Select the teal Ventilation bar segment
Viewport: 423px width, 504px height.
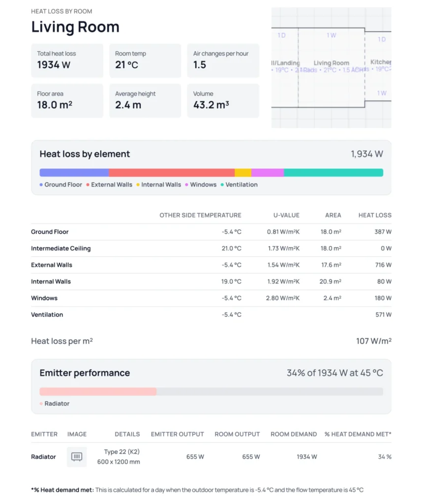coord(333,173)
